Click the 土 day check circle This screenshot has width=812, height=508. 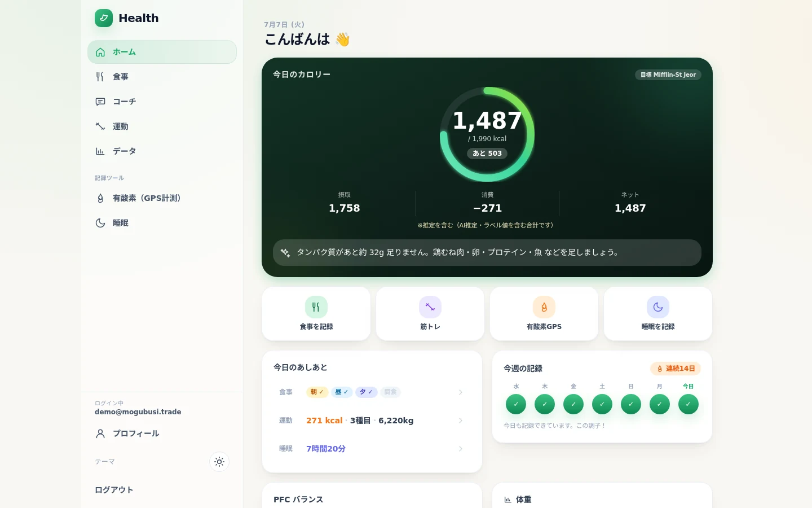602,404
